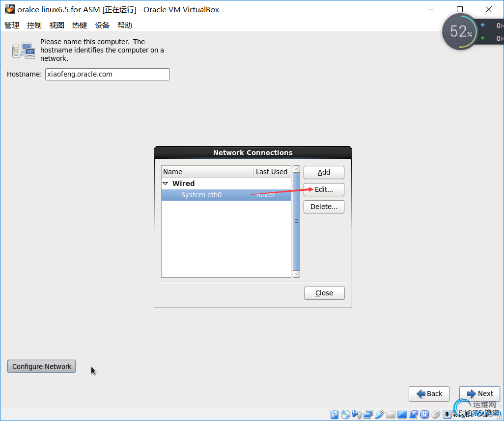Click the Name column header
Viewport: 504px width, 421px height.
click(x=208, y=172)
